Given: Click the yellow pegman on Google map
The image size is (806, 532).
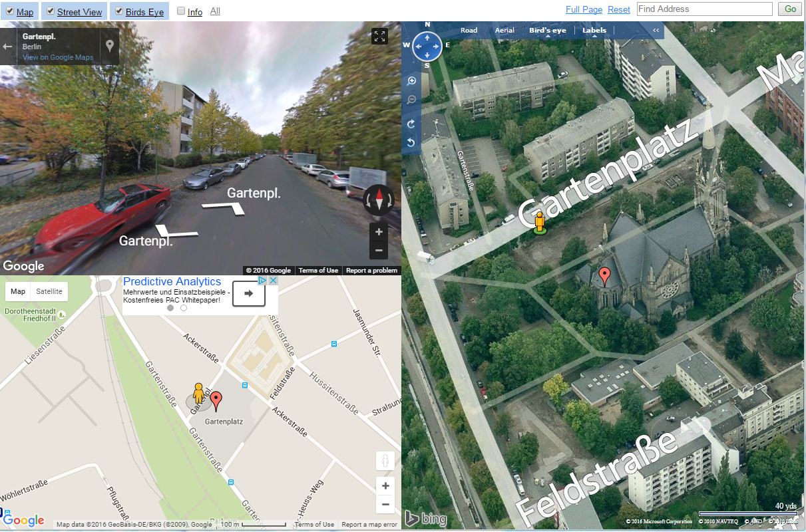Looking at the screenshot, I should tap(198, 394).
